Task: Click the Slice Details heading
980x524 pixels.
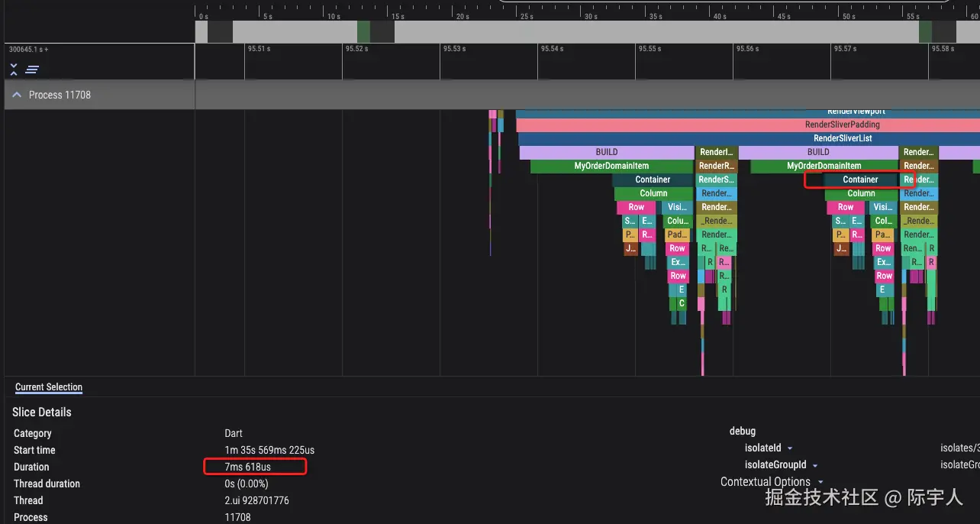Action: pyautogui.click(x=42, y=412)
